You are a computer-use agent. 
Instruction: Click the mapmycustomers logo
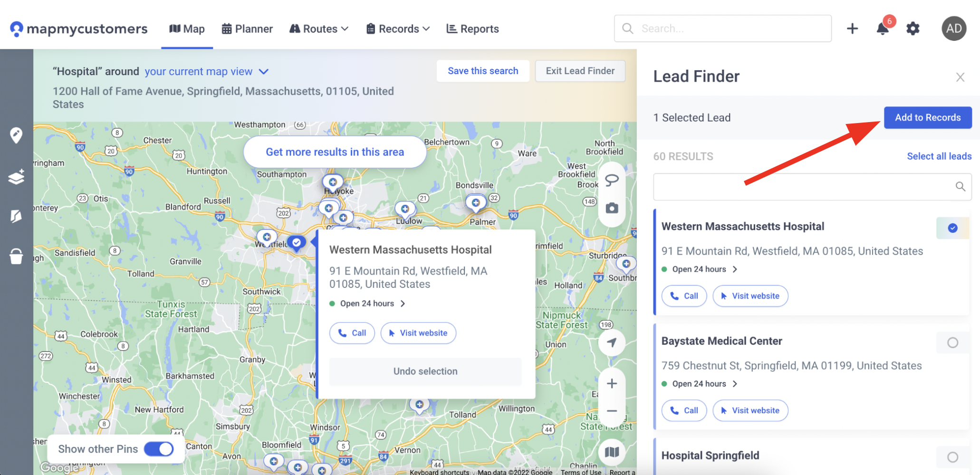tap(79, 29)
